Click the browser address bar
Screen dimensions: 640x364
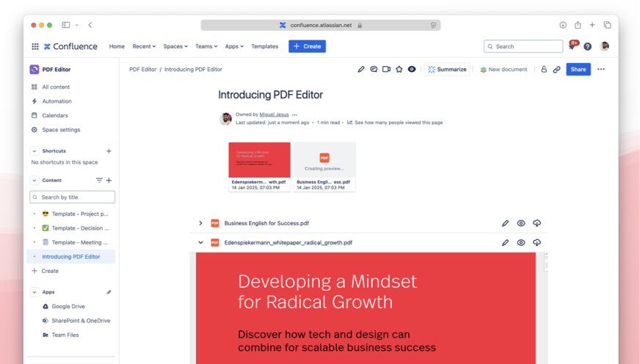(321, 25)
